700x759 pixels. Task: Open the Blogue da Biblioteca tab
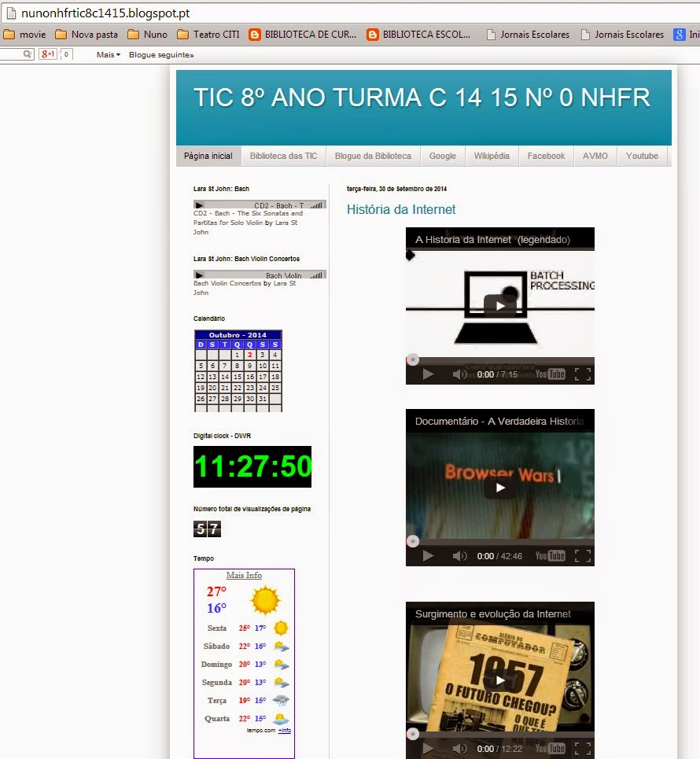(x=373, y=156)
